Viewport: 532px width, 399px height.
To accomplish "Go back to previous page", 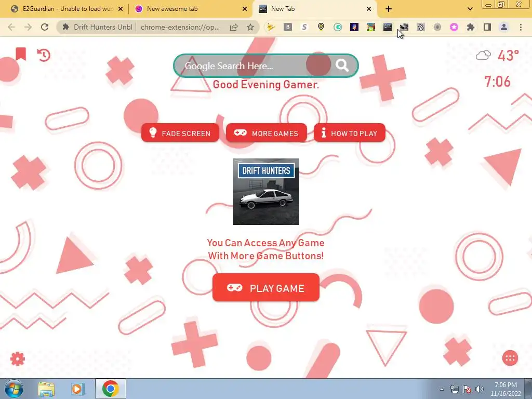I will tap(11, 27).
